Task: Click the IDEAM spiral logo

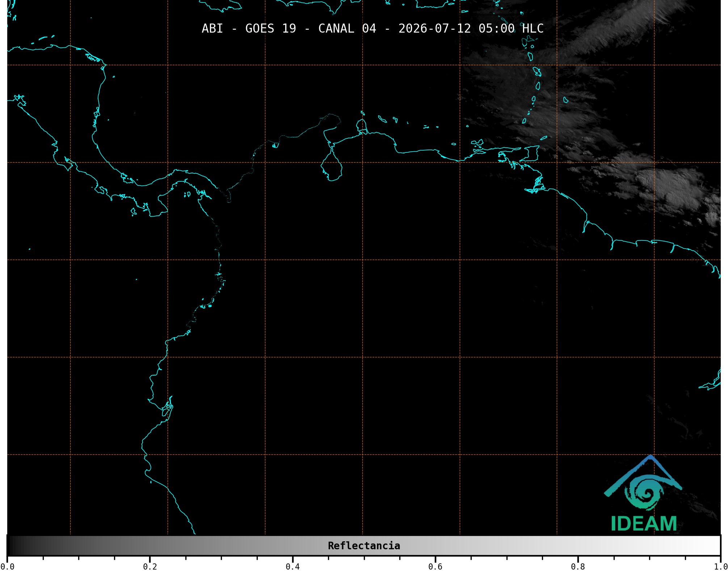Action: pos(643,483)
